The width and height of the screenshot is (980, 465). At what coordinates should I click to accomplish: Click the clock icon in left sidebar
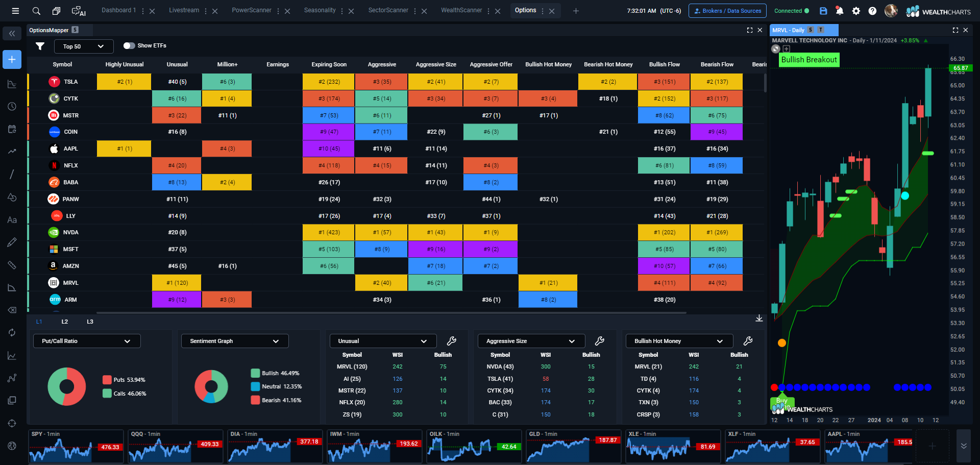tap(12, 106)
